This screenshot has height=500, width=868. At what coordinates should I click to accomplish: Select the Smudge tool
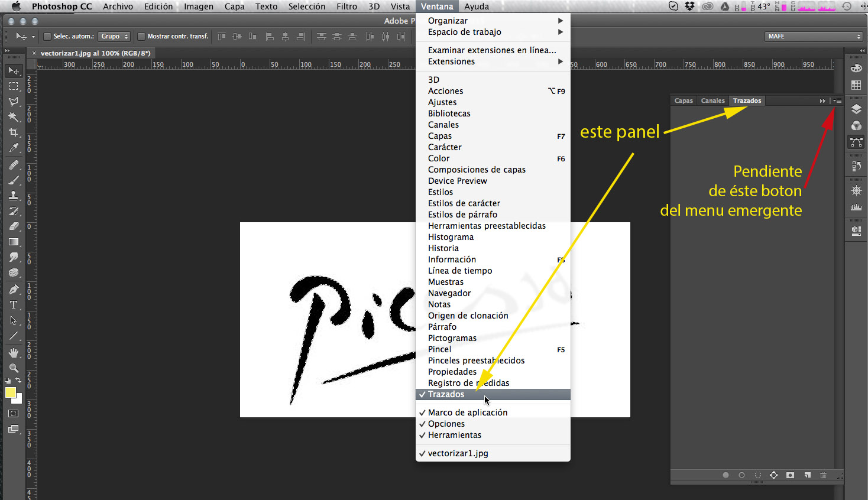coord(14,257)
